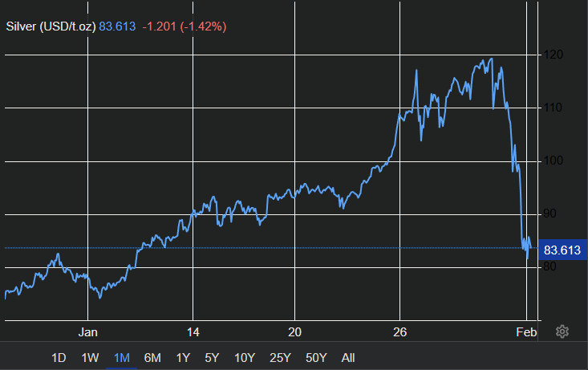Switch to the 1W time range

[90, 358]
